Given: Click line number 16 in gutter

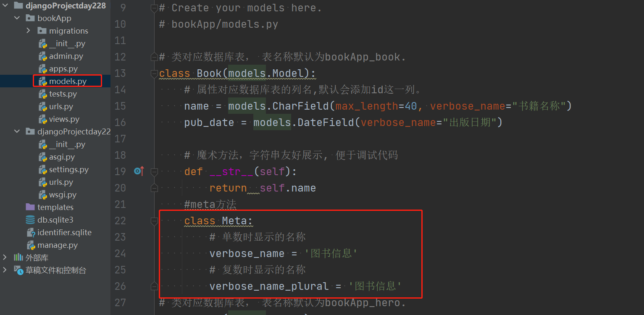Looking at the screenshot, I should [x=120, y=122].
